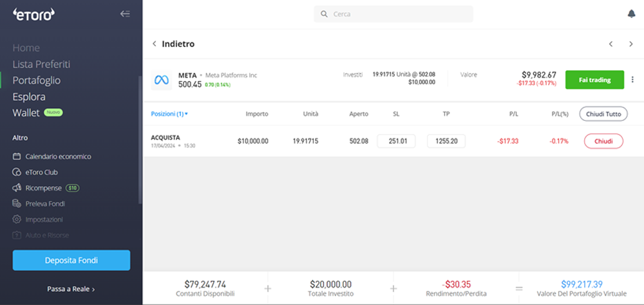The height and width of the screenshot is (305, 644).
Task: Click the eToro Club icon
Action: 17,172
